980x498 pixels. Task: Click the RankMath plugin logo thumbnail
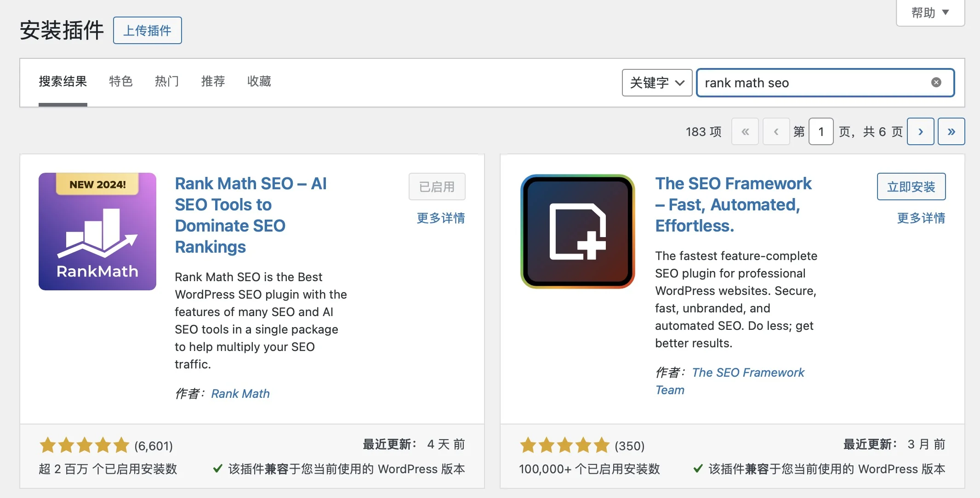point(97,232)
